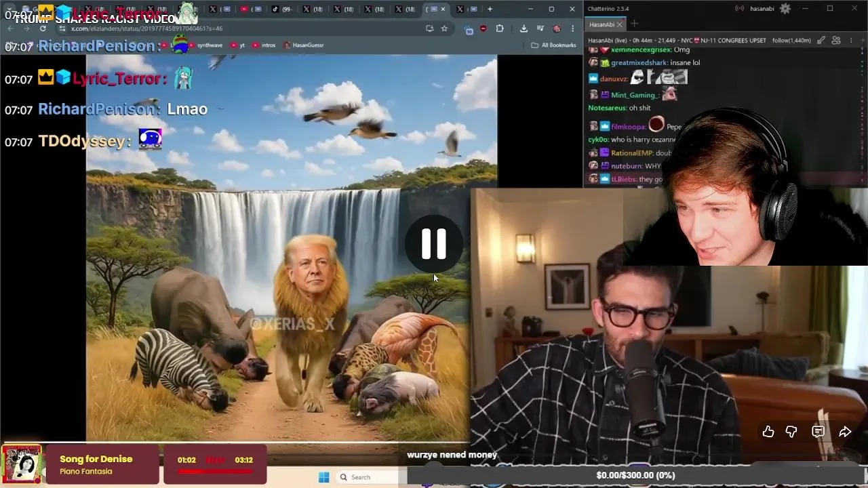Reload the browser page

point(43,28)
